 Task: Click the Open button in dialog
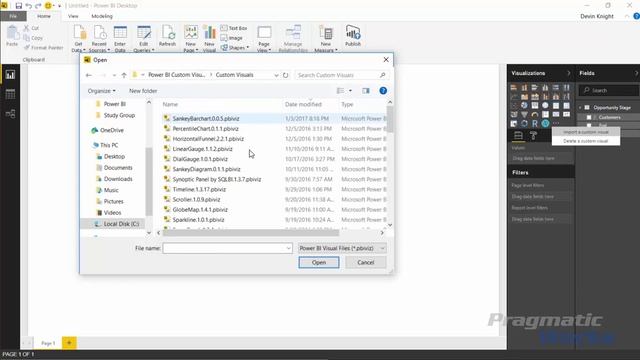click(x=319, y=262)
